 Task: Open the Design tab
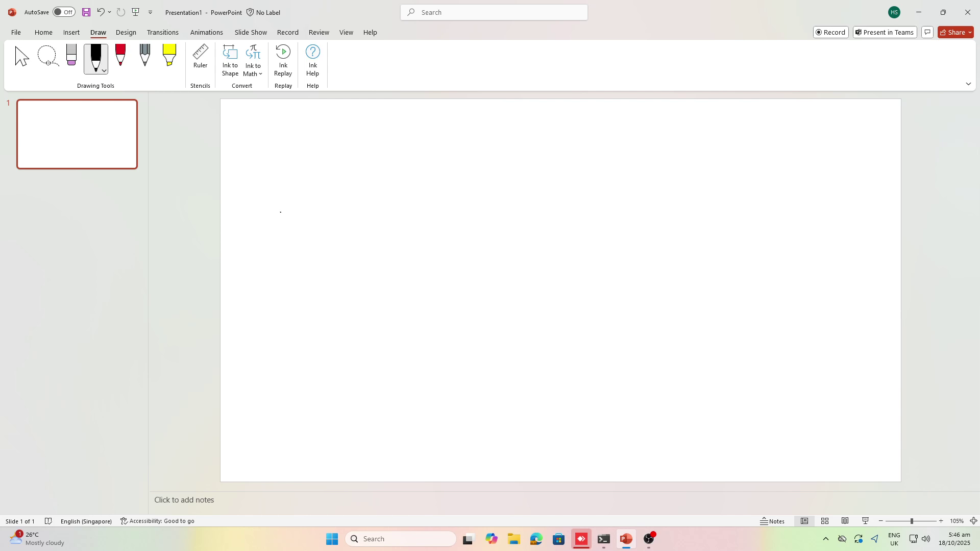pyautogui.click(x=126, y=32)
